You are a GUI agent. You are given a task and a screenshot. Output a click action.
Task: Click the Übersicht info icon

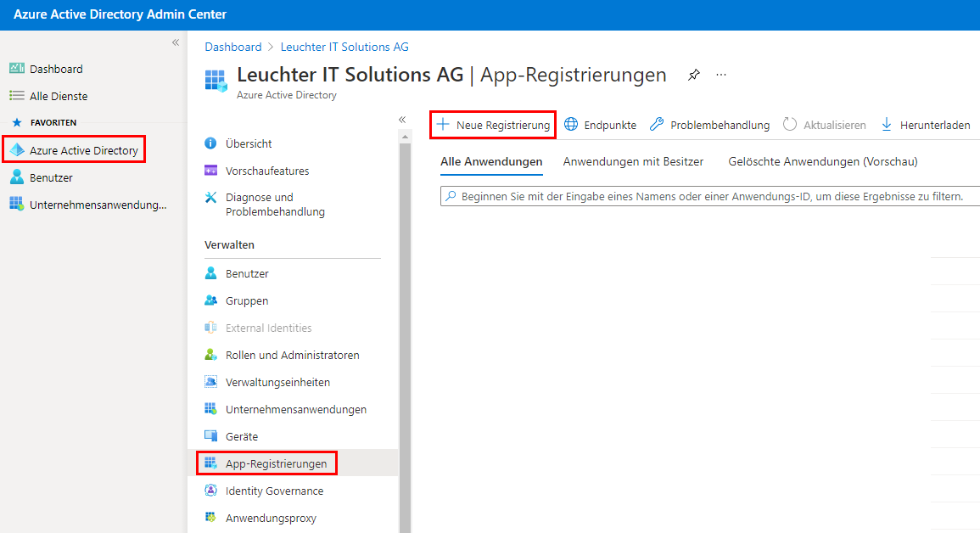click(x=210, y=143)
